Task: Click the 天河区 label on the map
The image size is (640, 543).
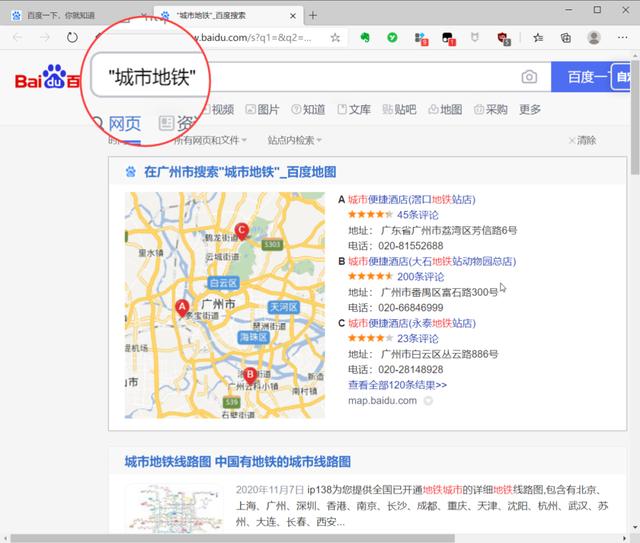Action: (x=284, y=307)
